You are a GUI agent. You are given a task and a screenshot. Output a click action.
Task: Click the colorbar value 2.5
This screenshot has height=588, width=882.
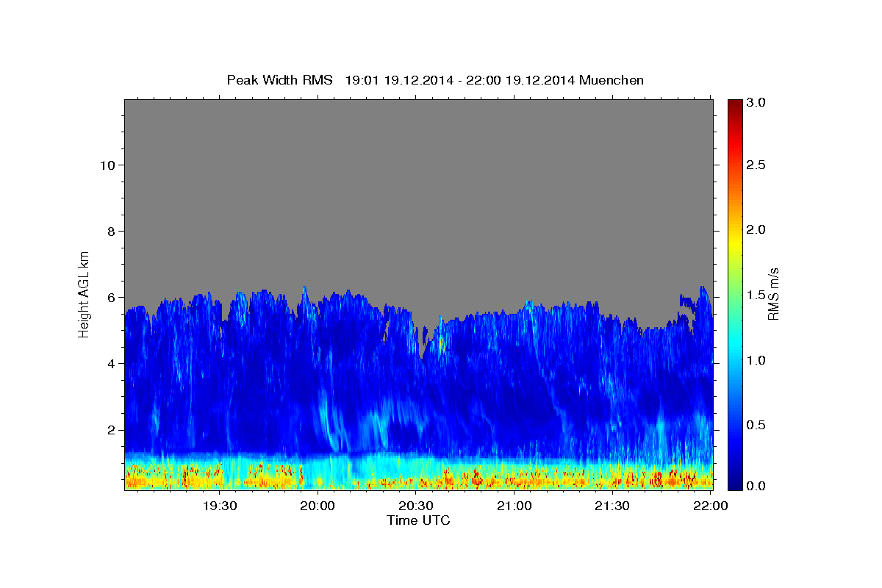pos(758,165)
